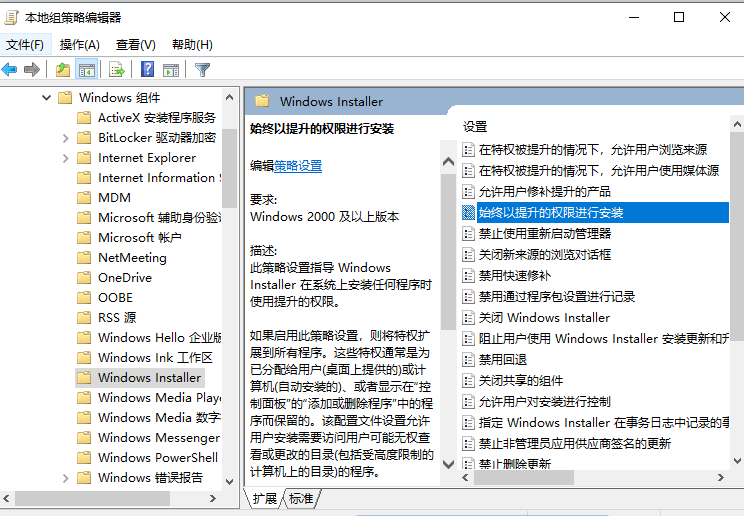Click the Local Group Policy Editor title icon
744x516 pixels.
[x=11, y=18]
